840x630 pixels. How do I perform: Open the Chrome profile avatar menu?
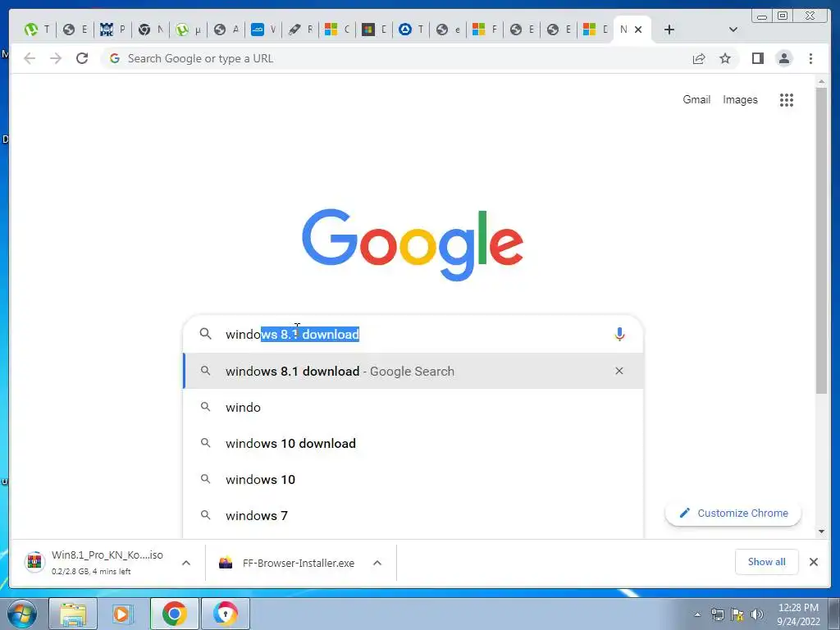(x=783, y=58)
